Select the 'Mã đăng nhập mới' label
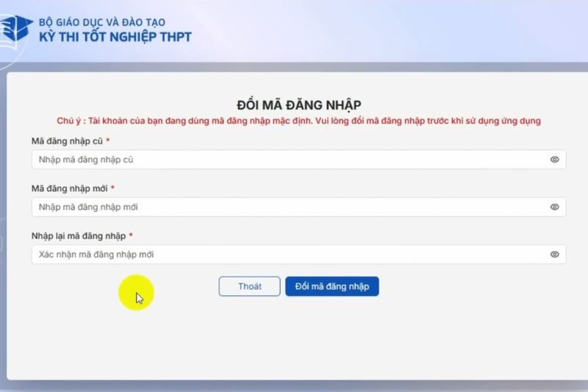 [x=69, y=188]
